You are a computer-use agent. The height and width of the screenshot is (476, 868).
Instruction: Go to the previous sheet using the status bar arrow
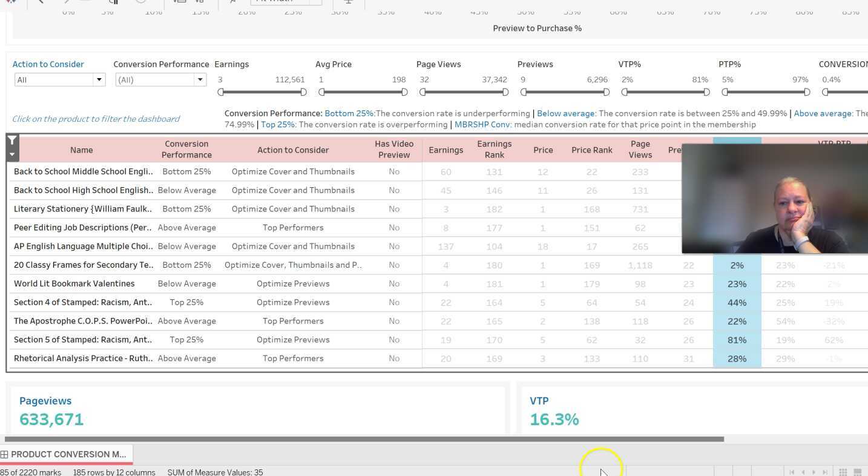click(x=803, y=472)
